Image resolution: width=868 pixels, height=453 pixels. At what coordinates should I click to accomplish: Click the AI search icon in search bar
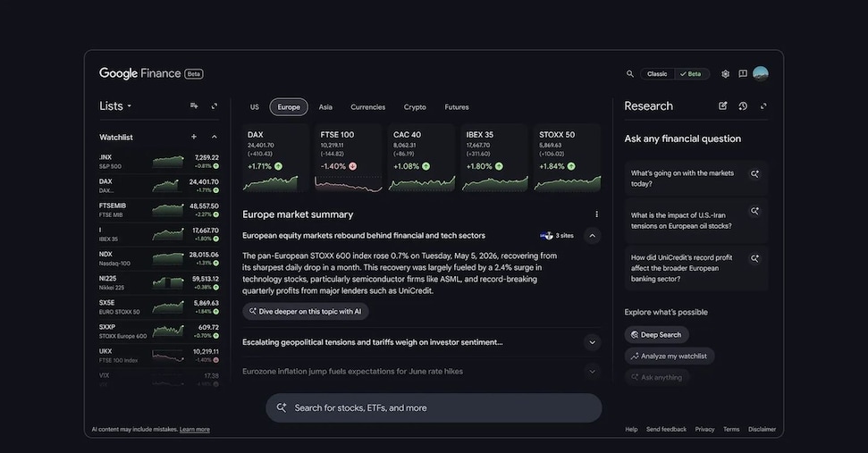pos(282,407)
